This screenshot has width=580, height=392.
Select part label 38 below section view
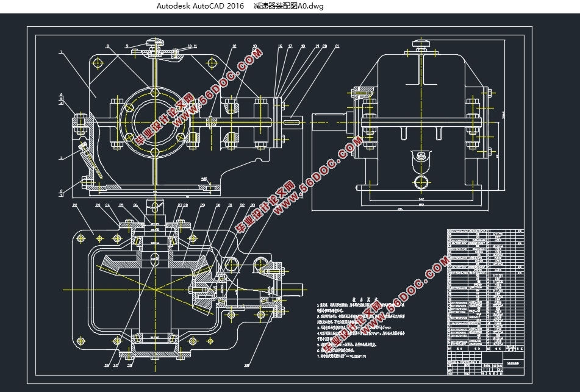coord(129,365)
